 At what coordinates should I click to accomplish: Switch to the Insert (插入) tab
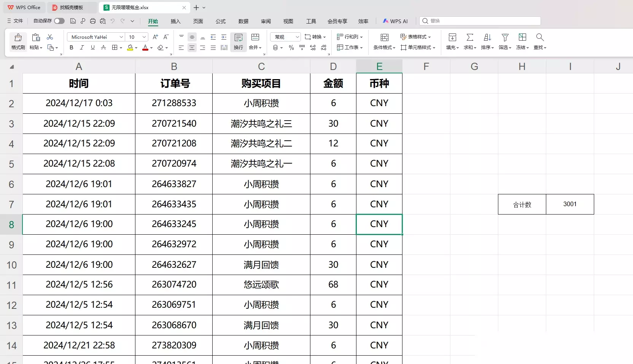pos(175,21)
